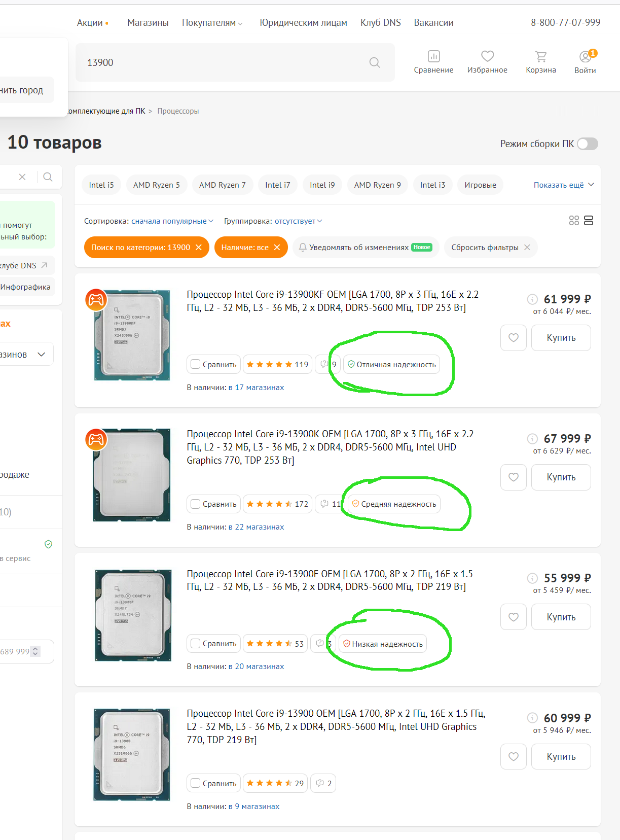The height and width of the screenshot is (840, 620).
Task: Open i9-13900KF product thumbnail
Action: pyautogui.click(x=132, y=335)
